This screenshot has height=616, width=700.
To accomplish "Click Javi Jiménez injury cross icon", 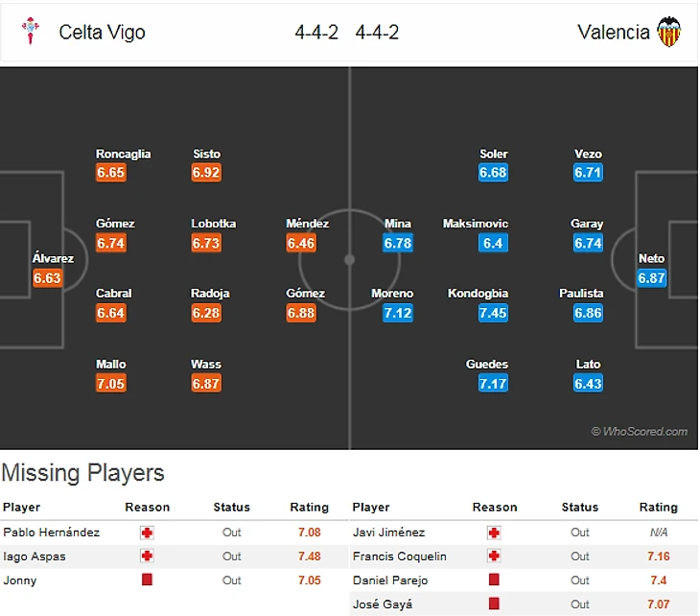I will tap(494, 533).
